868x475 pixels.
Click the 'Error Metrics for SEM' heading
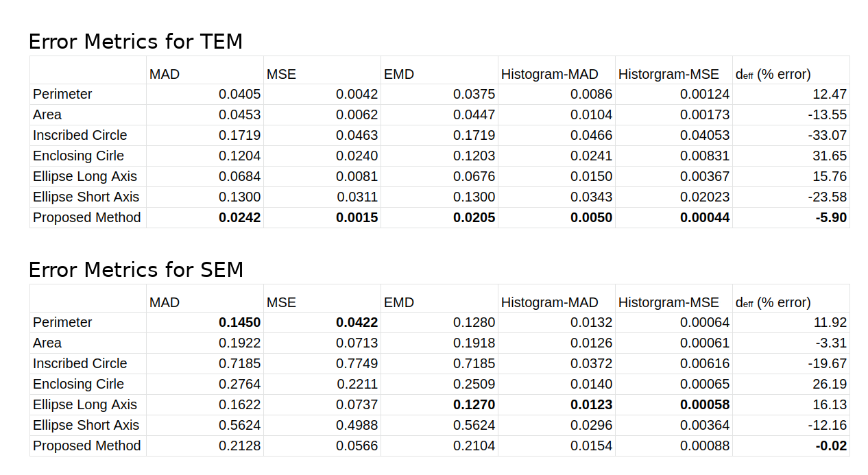tap(136, 270)
